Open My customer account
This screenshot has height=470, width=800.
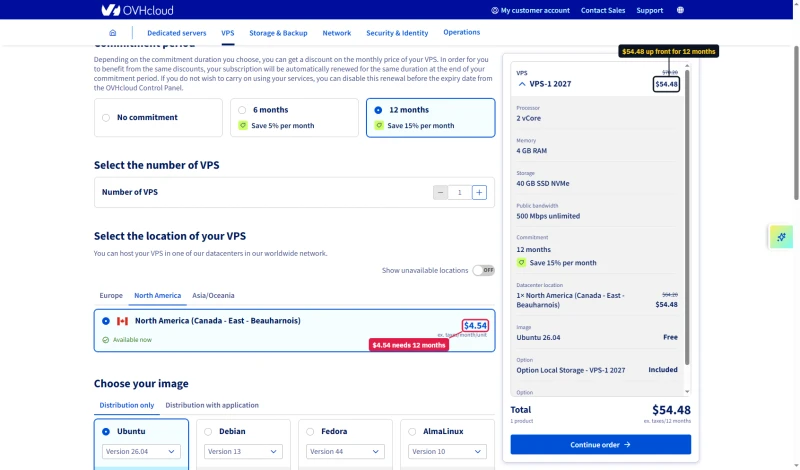tap(531, 10)
